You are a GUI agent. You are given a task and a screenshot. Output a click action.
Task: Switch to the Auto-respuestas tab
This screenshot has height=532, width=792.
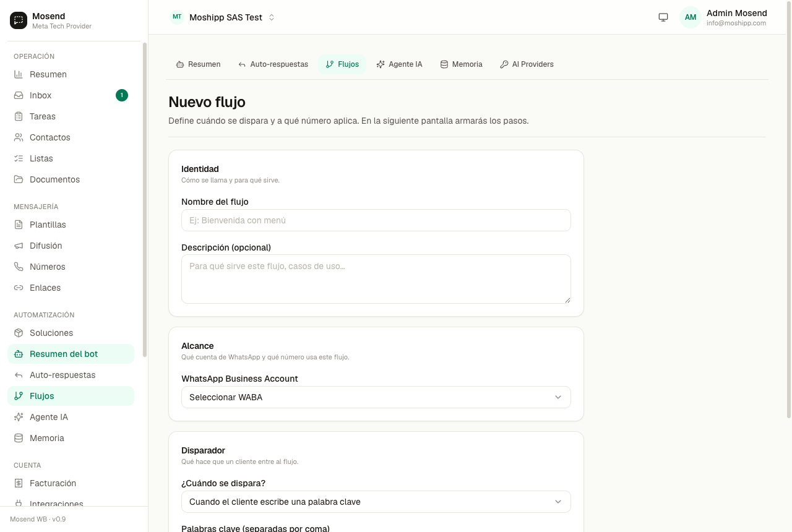coord(273,64)
